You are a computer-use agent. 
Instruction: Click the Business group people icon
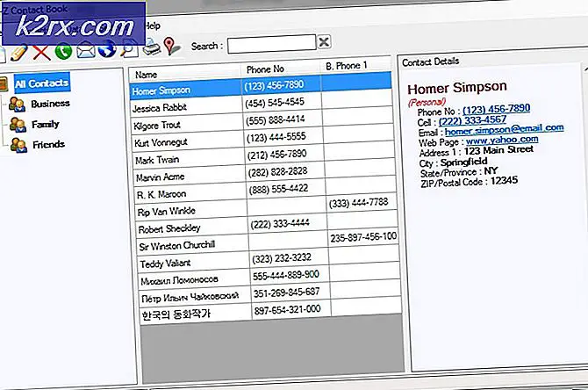(x=18, y=105)
